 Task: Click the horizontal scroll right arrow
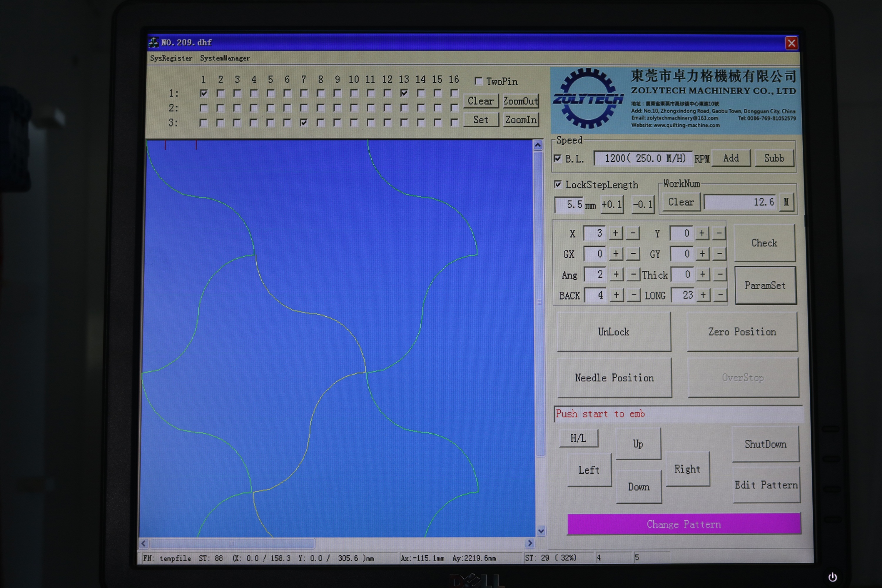point(529,543)
